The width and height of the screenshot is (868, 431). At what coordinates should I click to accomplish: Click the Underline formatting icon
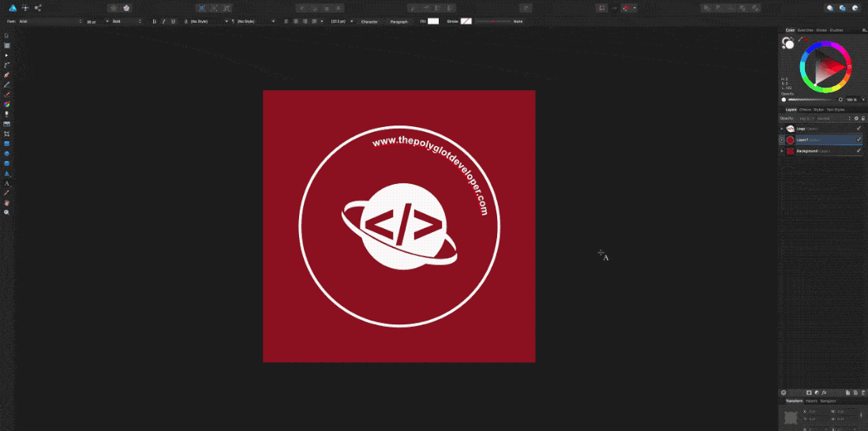coord(174,21)
